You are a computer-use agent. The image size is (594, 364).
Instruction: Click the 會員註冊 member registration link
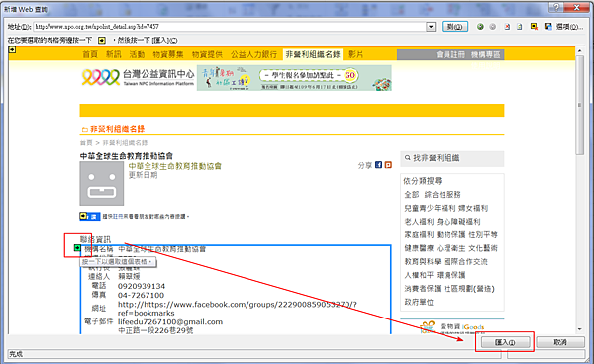coord(450,55)
